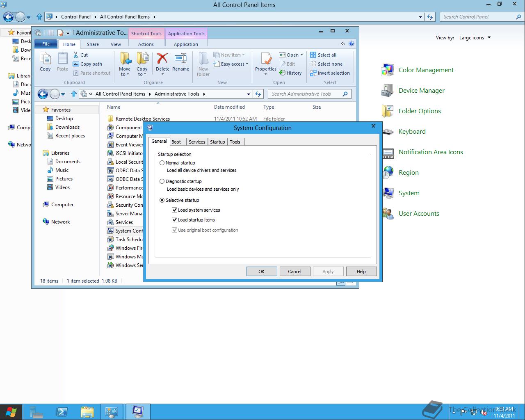Viewport: 525px width, 420px height.
Task: Click the Cut scissors icon
Action: (76, 55)
